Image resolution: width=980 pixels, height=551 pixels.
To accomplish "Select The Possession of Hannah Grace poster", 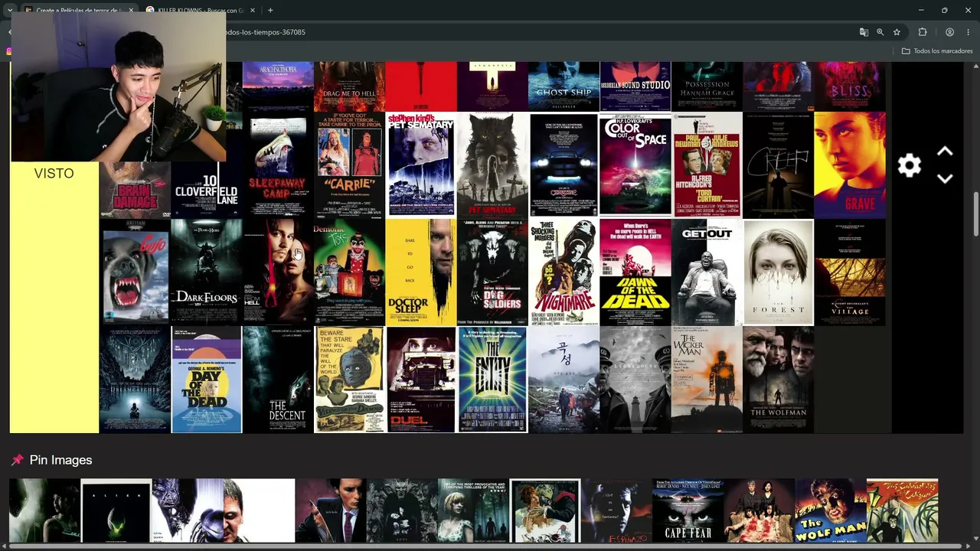I will (x=707, y=86).
